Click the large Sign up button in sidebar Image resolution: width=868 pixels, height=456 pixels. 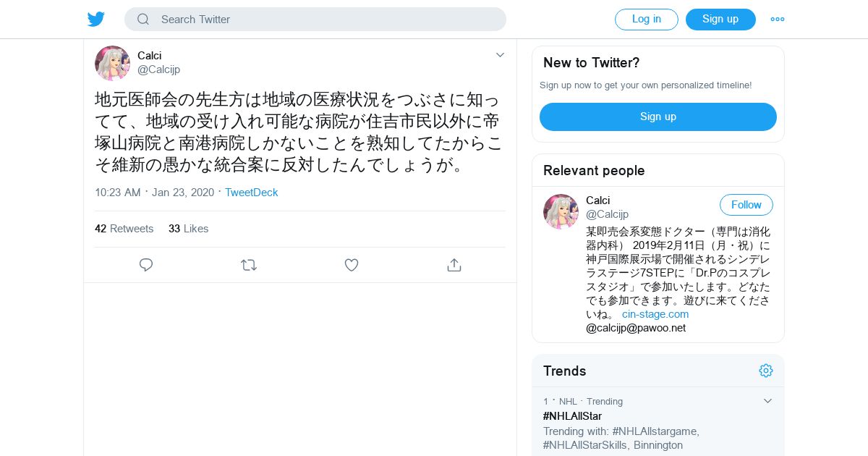point(658,117)
